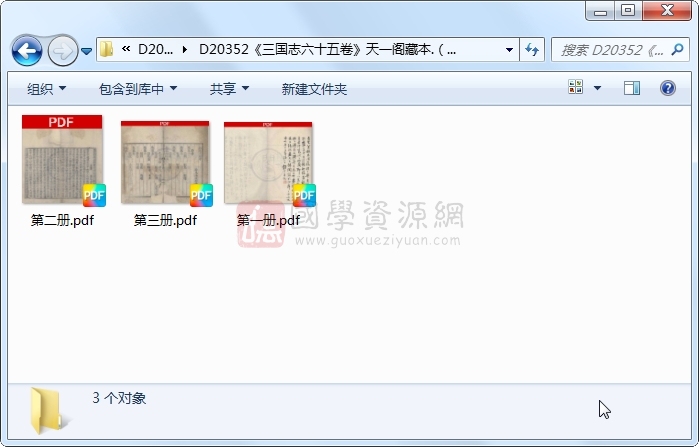Image resolution: width=699 pixels, height=447 pixels.
Task: Click PDF badge on 第一册.pdf
Action: [x=304, y=195]
